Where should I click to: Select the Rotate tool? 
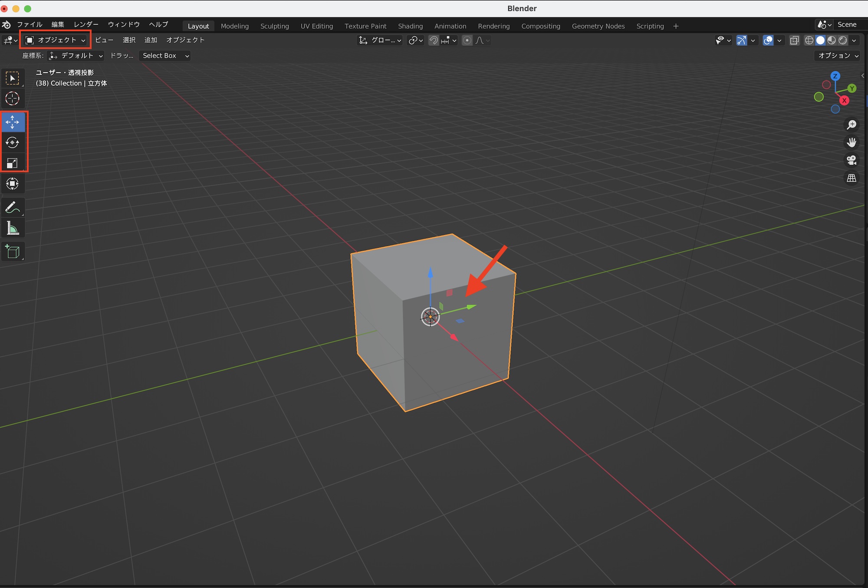pyautogui.click(x=13, y=142)
